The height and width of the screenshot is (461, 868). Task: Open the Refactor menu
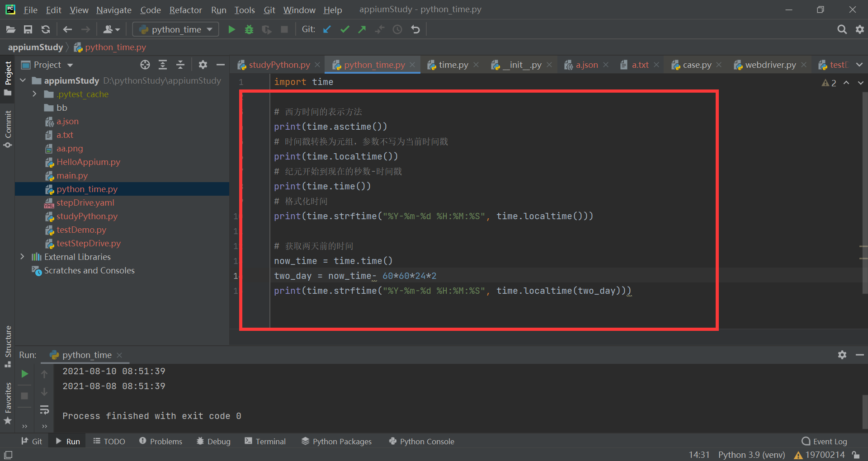[x=185, y=10]
